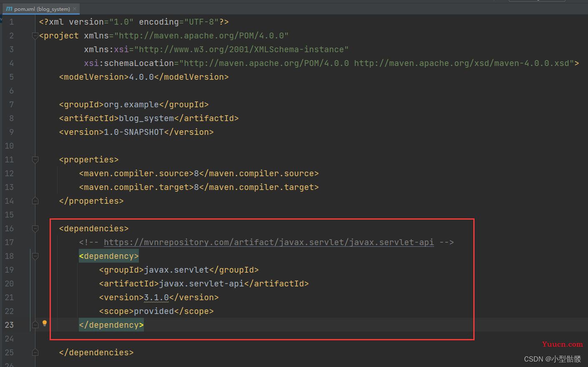Image resolution: width=588 pixels, height=367 pixels.
Task: Click the xmlns:xsi attribute line
Action: tap(216, 49)
